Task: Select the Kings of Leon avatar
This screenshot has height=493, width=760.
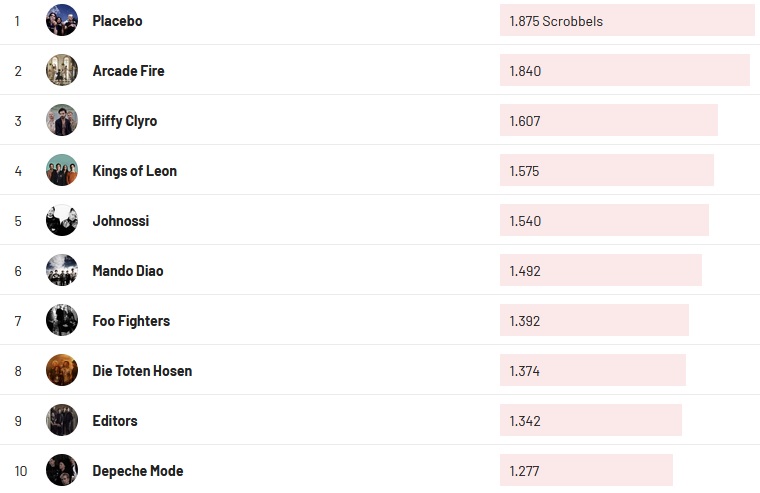Action: (62, 170)
